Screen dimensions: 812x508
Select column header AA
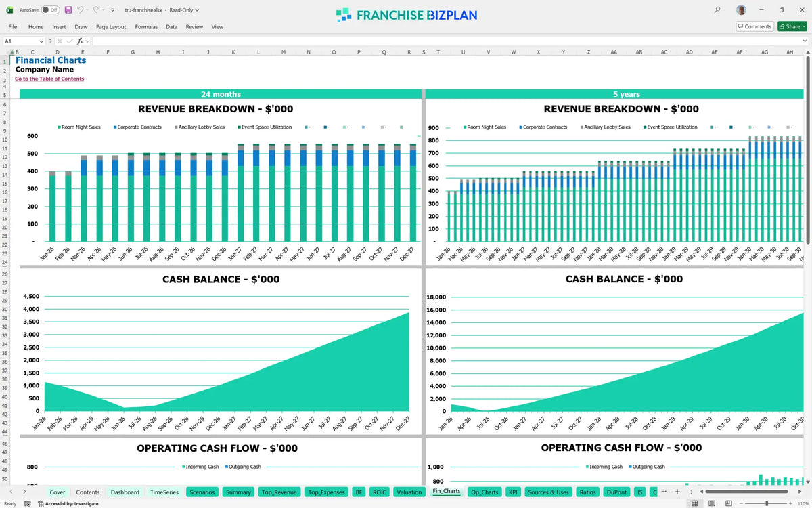(614, 51)
